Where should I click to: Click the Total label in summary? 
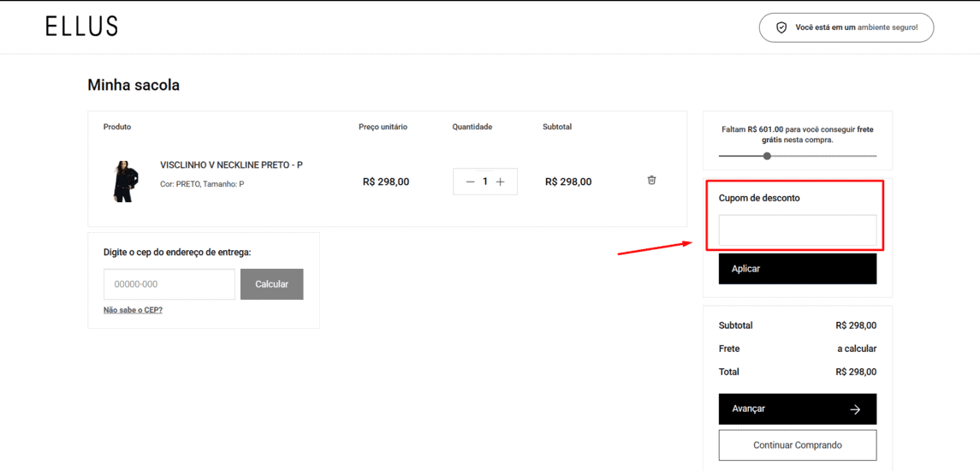pyautogui.click(x=728, y=372)
